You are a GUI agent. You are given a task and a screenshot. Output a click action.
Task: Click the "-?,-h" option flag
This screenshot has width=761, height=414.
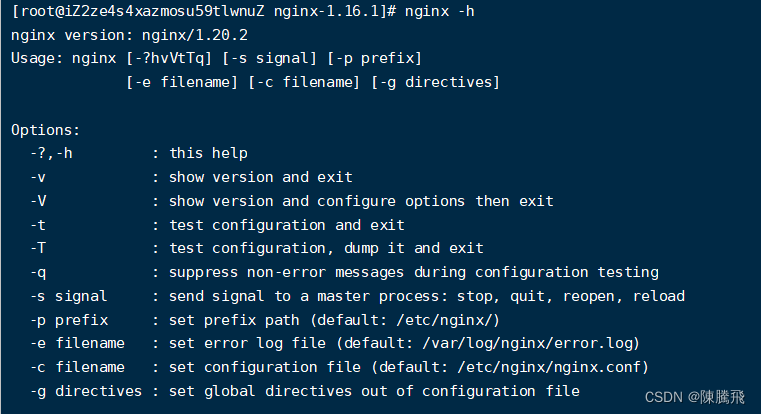pyautogui.click(x=52, y=153)
